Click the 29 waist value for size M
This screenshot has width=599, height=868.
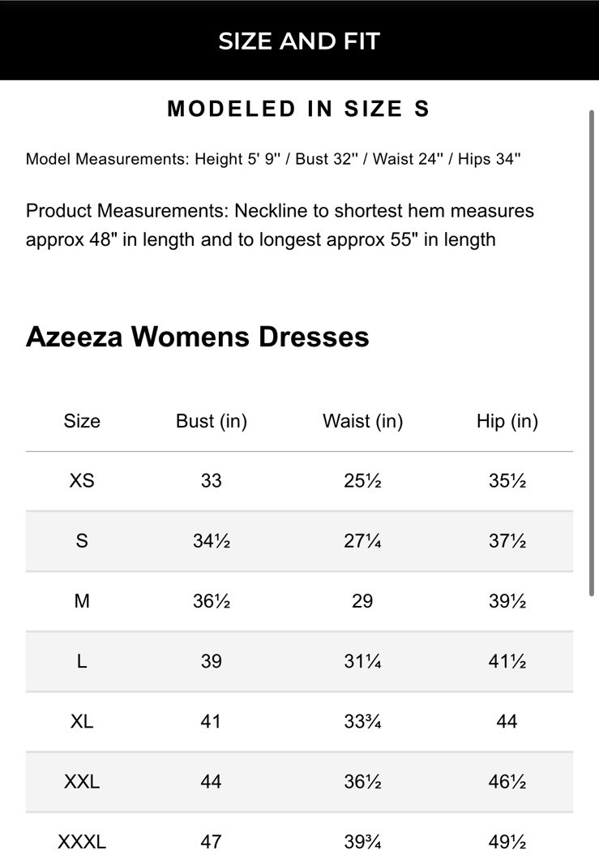[362, 601]
